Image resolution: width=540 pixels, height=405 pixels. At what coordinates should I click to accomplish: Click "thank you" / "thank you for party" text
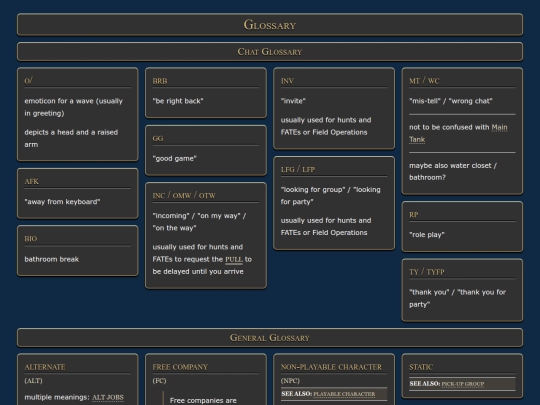click(x=457, y=298)
